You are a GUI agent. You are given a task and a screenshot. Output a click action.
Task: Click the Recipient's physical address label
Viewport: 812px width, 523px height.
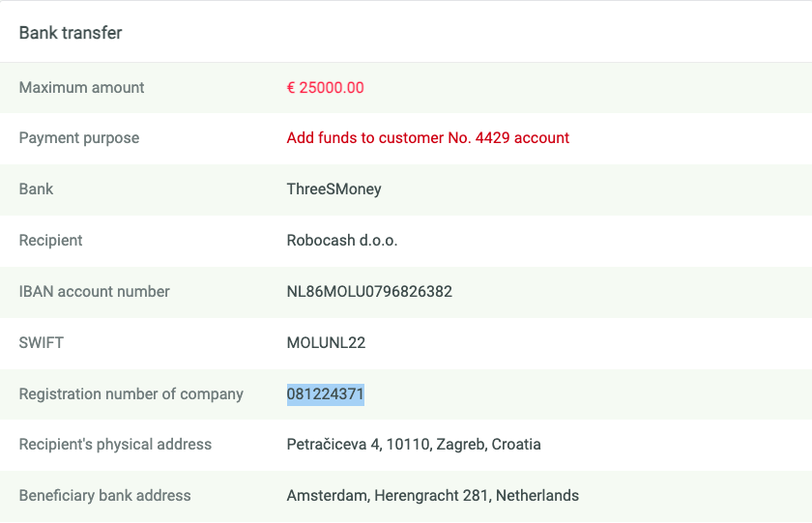pyautogui.click(x=115, y=445)
